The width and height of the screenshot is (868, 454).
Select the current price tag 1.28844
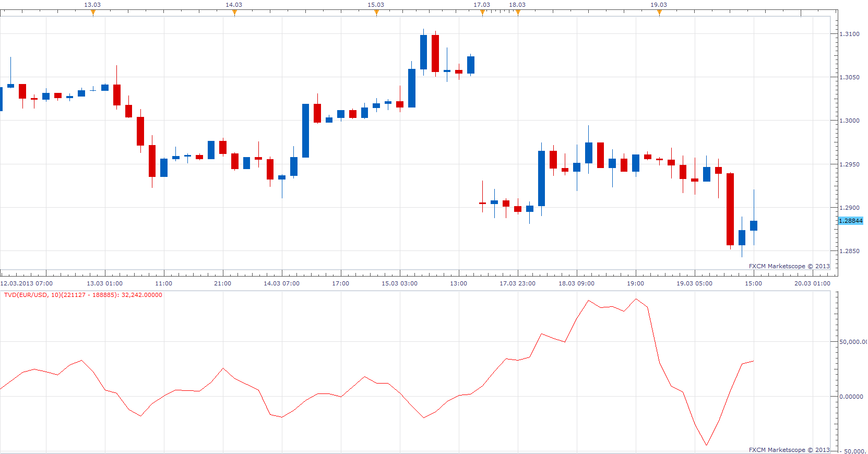[850, 221]
